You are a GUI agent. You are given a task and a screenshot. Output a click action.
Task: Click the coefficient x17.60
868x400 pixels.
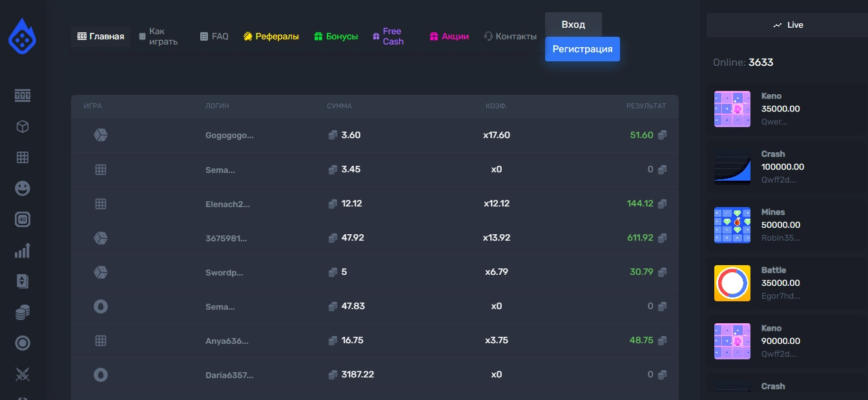point(497,135)
